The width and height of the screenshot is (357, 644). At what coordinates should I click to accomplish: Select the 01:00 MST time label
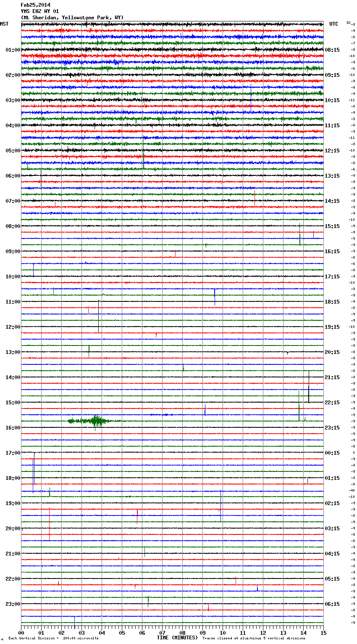click(x=13, y=50)
